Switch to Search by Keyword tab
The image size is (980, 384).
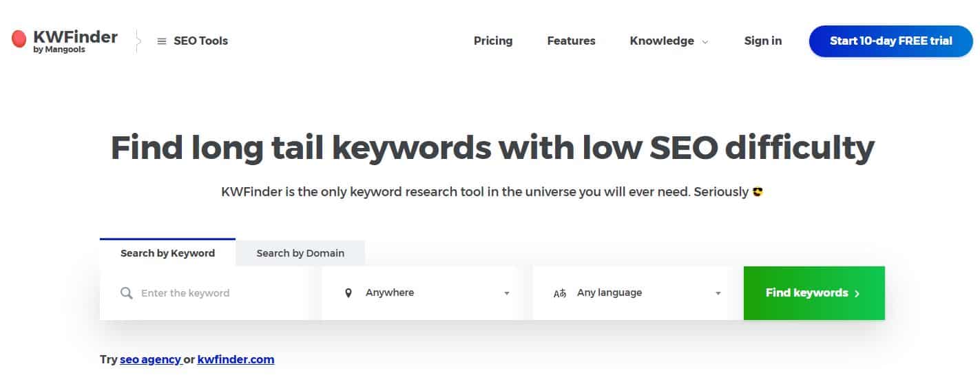coord(167,253)
